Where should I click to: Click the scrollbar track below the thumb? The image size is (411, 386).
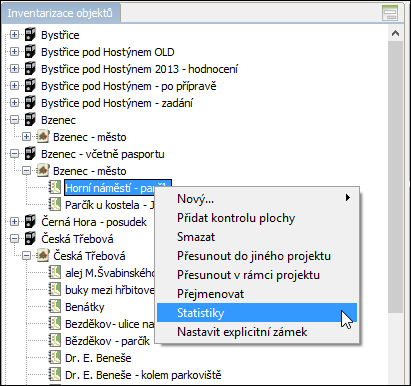point(396,348)
